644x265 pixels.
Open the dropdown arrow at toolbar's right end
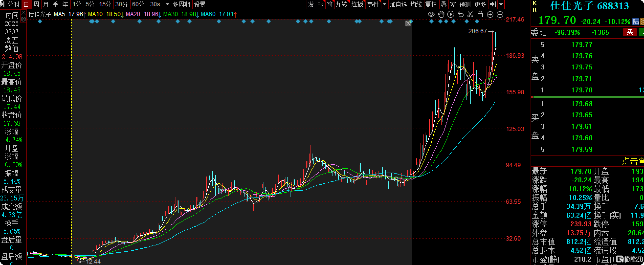(x=501, y=4)
